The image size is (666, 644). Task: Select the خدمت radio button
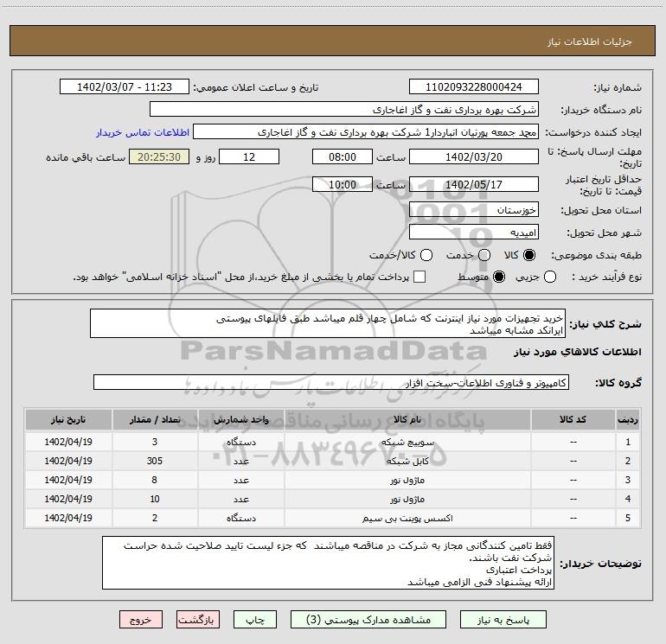pyautogui.click(x=484, y=255)
